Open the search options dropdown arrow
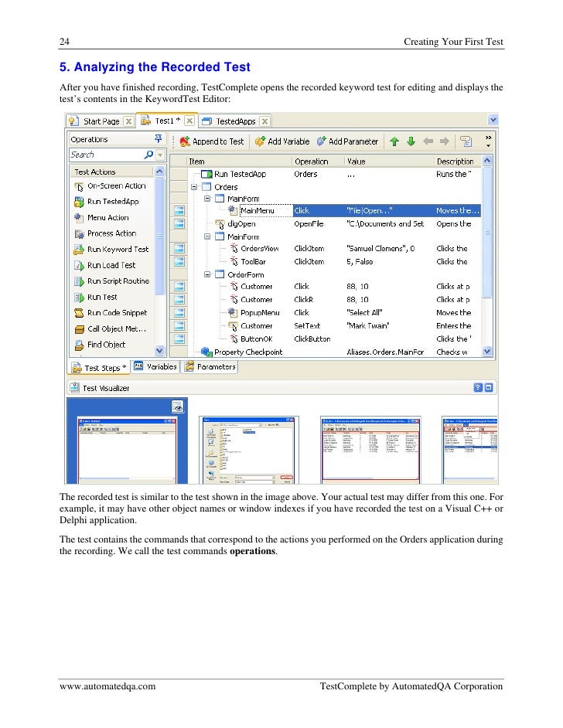563x728 pixels. (x=160, y=155)
